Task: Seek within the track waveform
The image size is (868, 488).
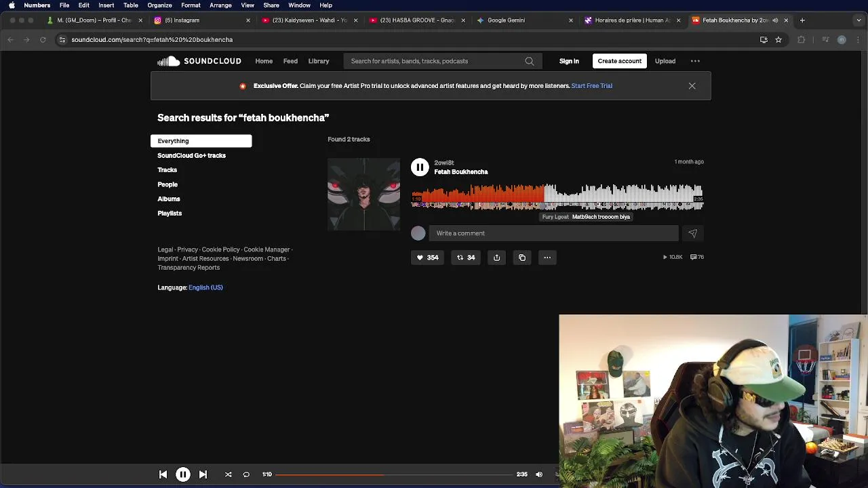Action: tap(557, 197)
